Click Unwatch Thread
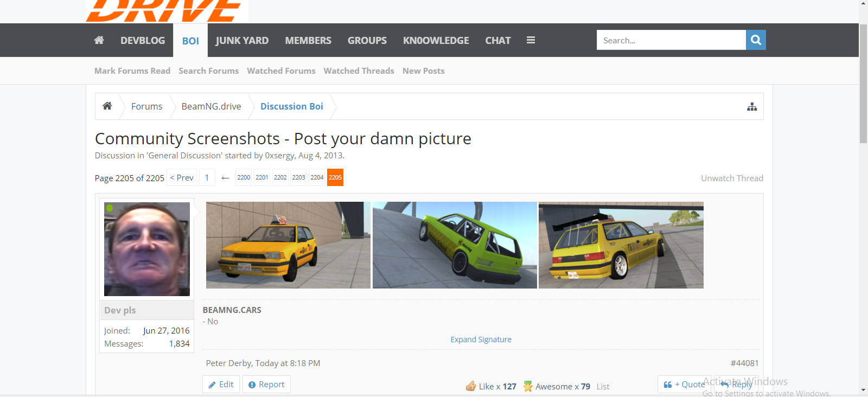The width and height of the screenshot is (868, 397). click(732, 178)
